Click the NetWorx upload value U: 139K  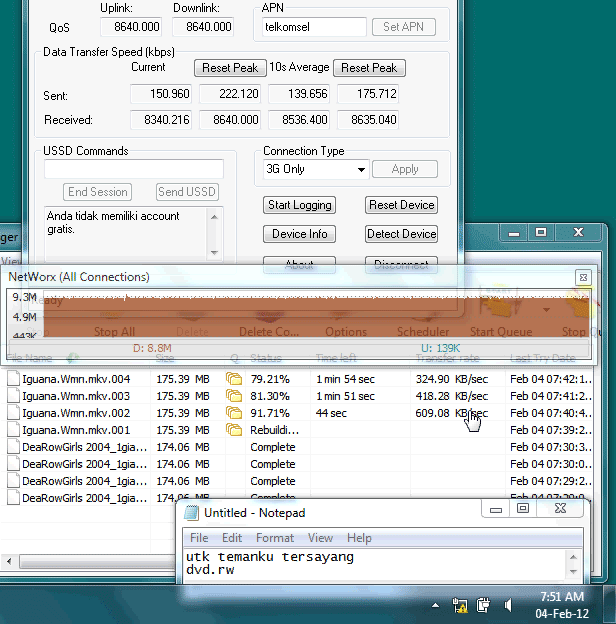(441, 348)
